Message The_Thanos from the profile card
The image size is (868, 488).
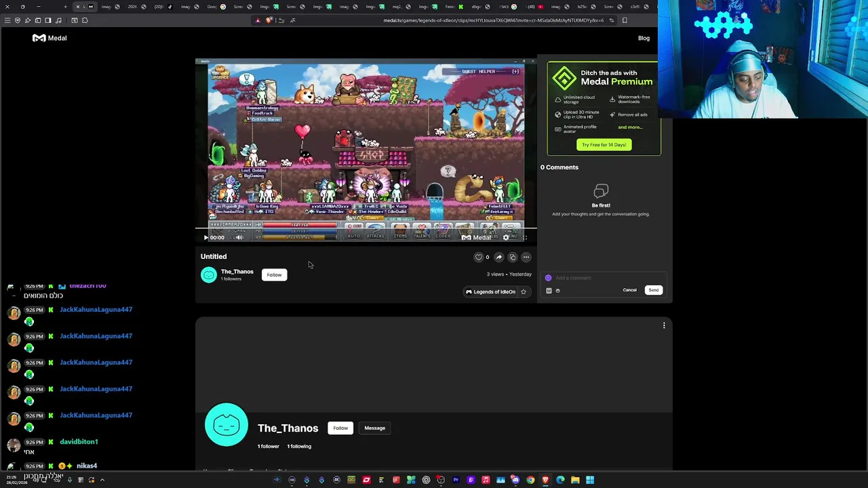pos(374,428)
